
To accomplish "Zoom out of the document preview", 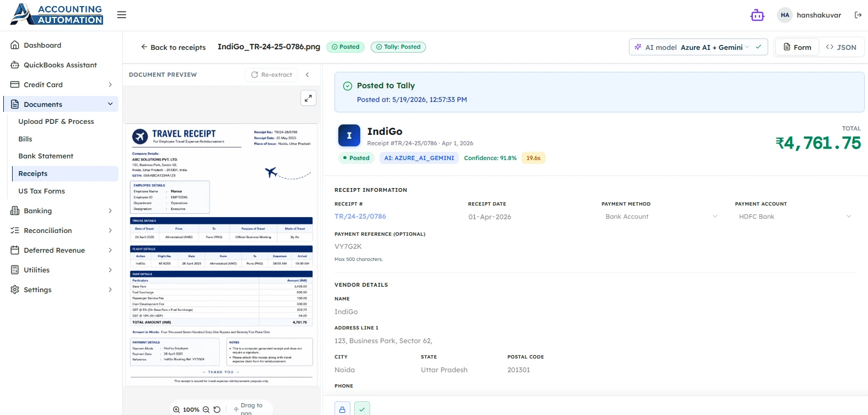I will [x=206, y=410].
